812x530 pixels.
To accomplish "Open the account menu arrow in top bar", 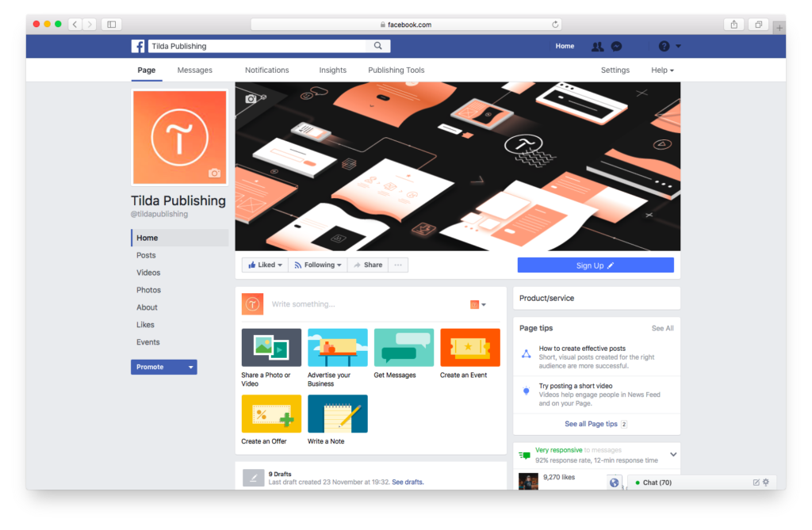I will [679, 46].
